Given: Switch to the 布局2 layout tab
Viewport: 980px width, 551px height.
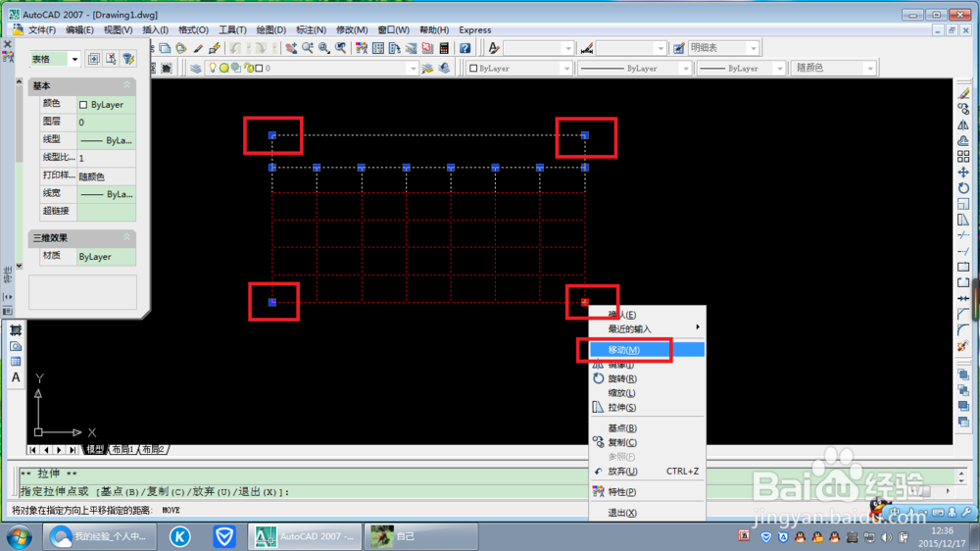Looking at the screenshot, I should [x=153, y=450].
